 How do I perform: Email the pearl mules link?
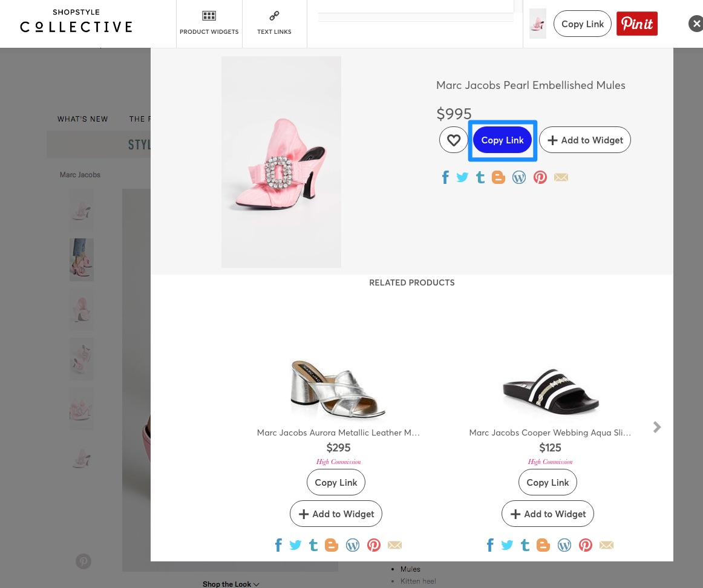561,177
